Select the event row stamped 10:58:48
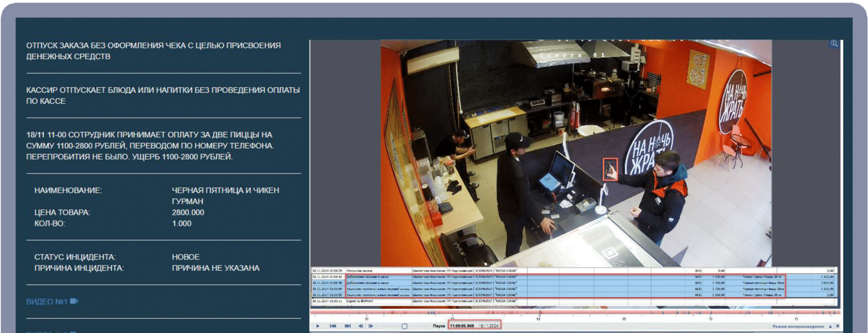Screen dimensions: 868x333 coord(572,283)
